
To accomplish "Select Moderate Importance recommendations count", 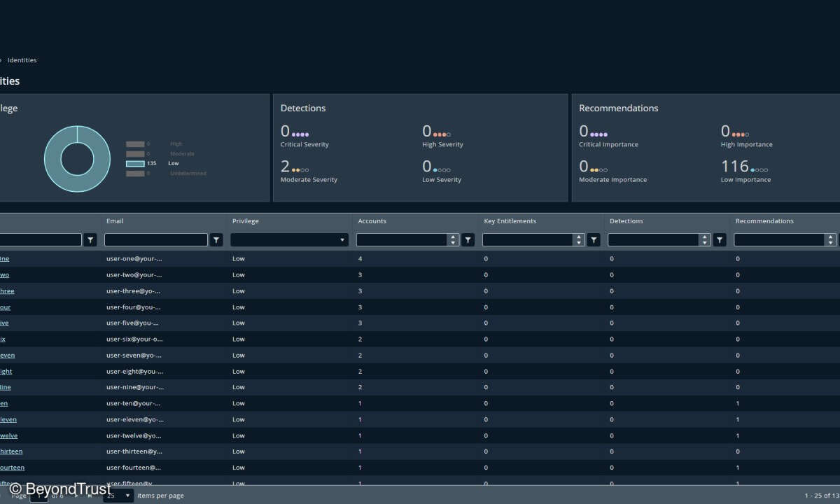I will pyautogui.click(x=584, y=166).
